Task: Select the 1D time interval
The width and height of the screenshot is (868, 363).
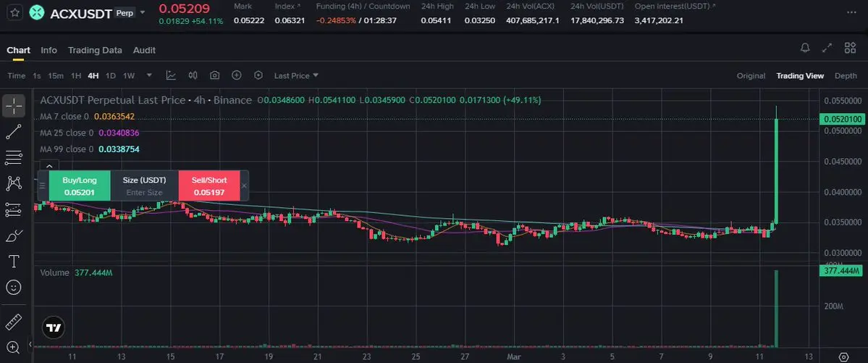Action: click(111, 75)
